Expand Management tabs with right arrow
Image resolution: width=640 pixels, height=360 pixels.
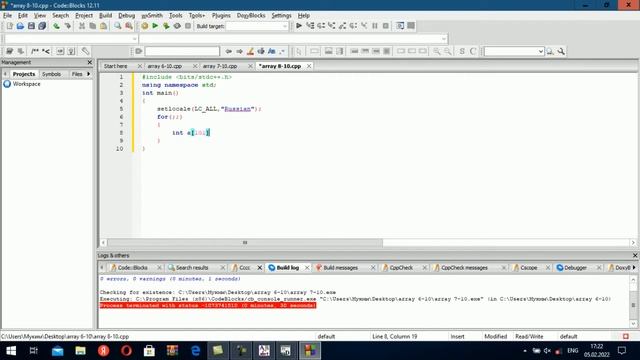point(89,74)
